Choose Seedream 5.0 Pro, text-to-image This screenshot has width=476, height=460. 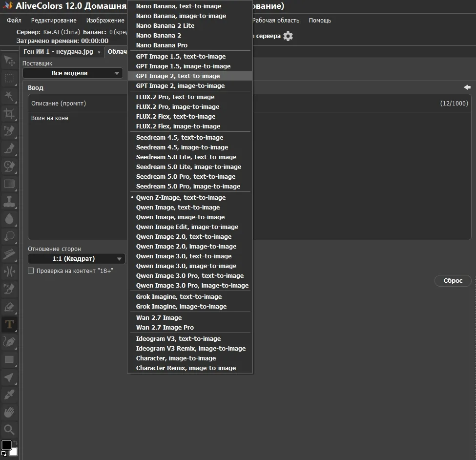(190, 176)
